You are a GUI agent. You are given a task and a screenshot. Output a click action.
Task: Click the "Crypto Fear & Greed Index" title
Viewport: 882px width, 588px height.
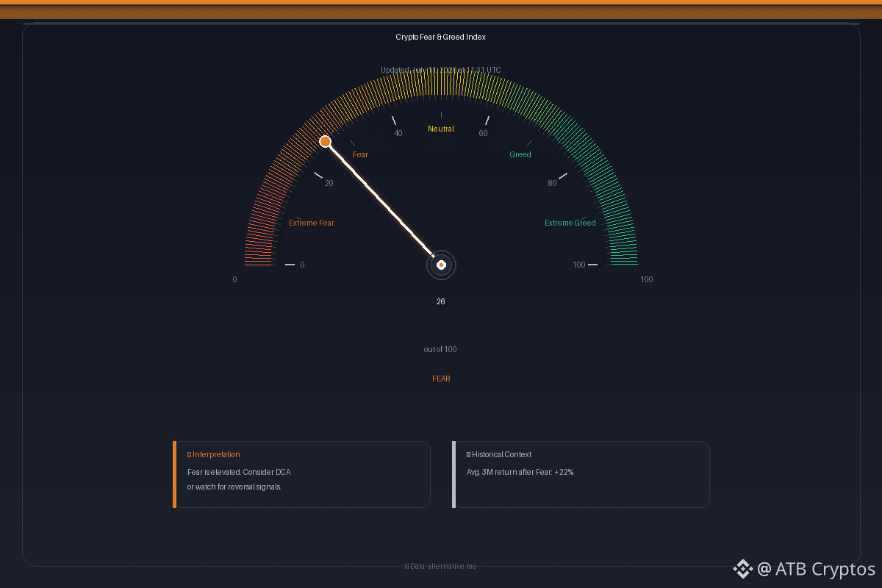click(x=441, y=37)
